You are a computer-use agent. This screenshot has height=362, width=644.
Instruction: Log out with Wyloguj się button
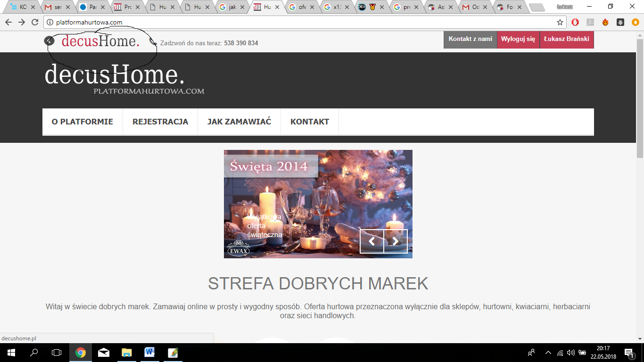click(x=518, y=40)
